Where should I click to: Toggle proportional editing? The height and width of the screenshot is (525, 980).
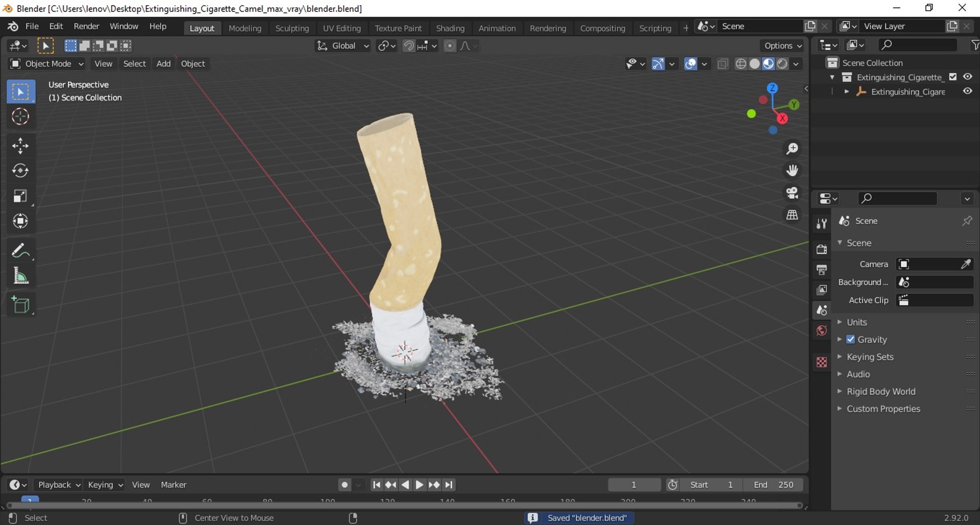[450, 46]
